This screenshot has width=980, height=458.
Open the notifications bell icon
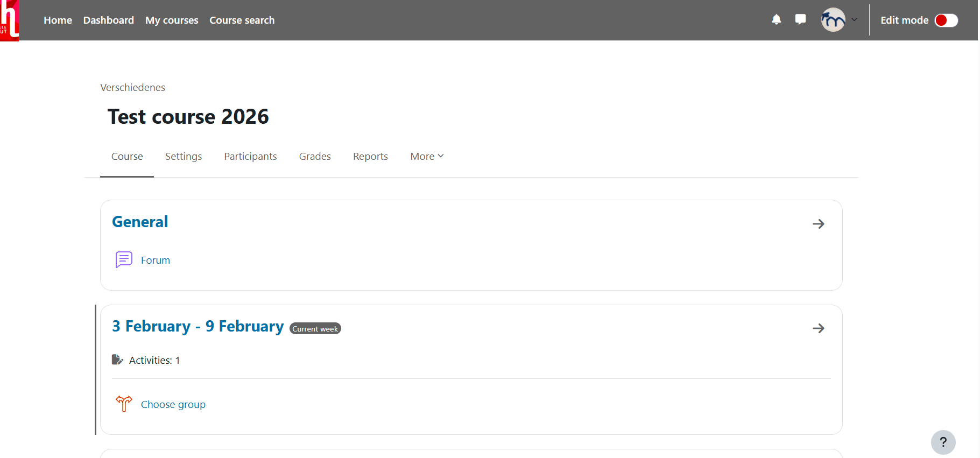[x=776, y=20]
